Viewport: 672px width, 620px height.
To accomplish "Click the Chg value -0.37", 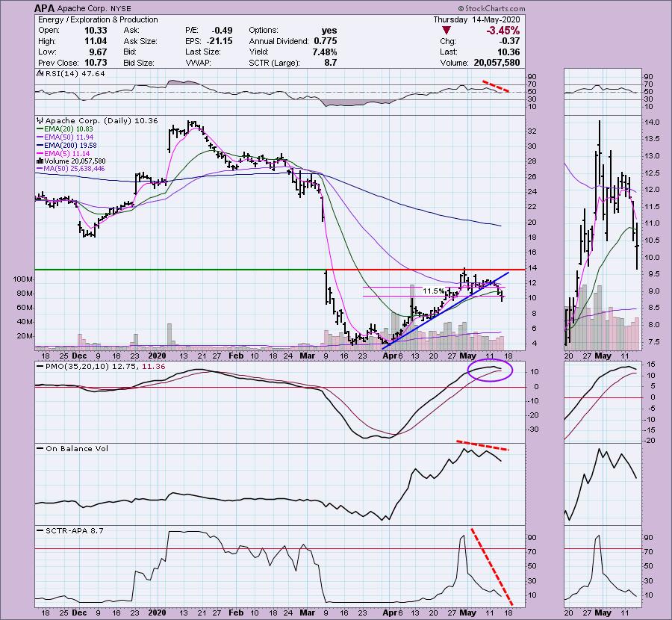I will coord(509,41).
